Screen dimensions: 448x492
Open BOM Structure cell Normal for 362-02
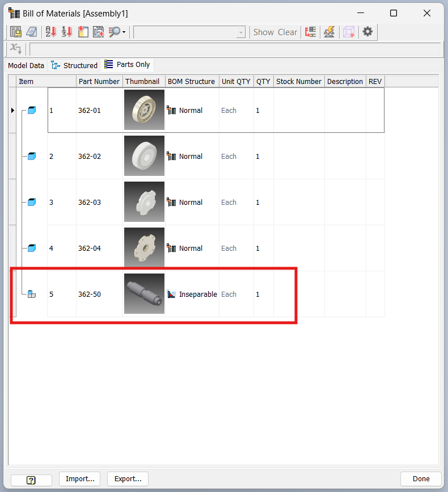pos(192,156)
